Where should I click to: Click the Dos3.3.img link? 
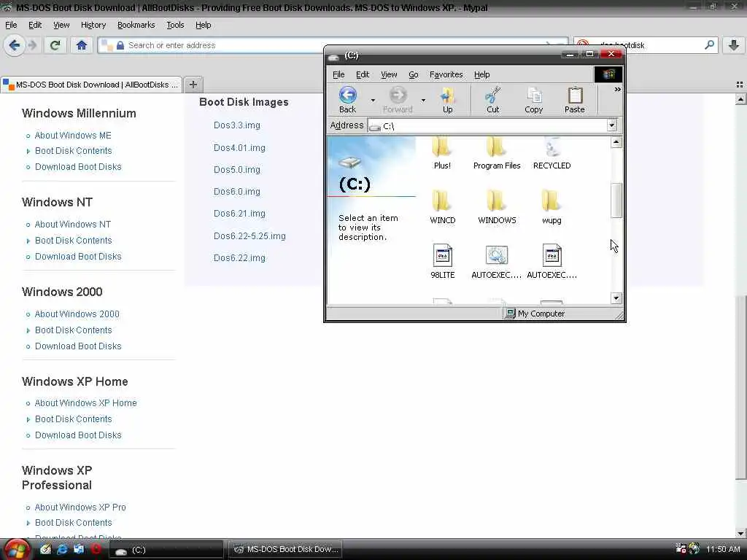click(237, 125)
